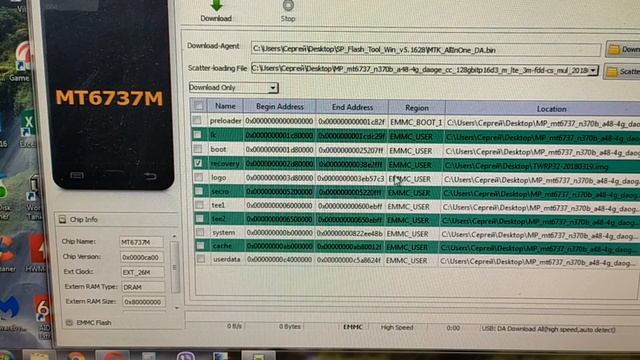Open the Excel shortcut on the desktop

pos(28,129)
